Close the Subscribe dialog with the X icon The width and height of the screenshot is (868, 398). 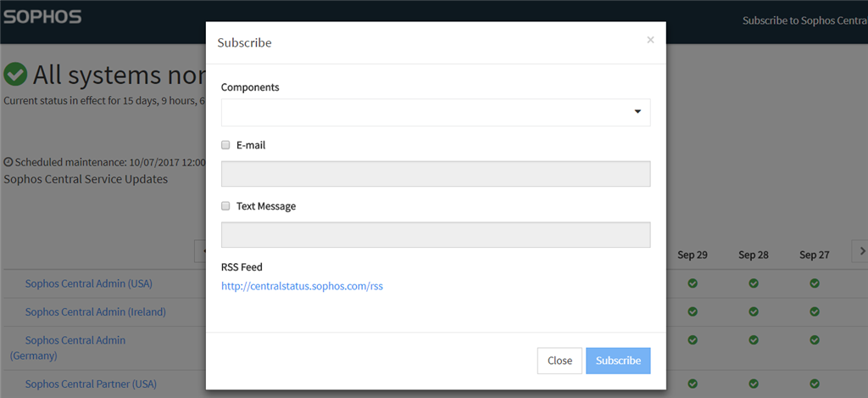pyautogui.click(x=650, y=40)
